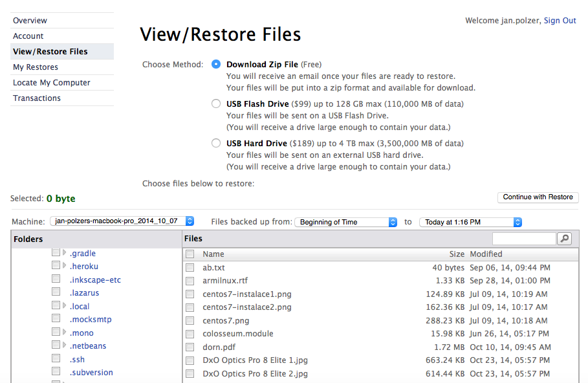Tick the .ssh folder checkbox
This screenshot has width=588, height=383.
pos(56,359)
